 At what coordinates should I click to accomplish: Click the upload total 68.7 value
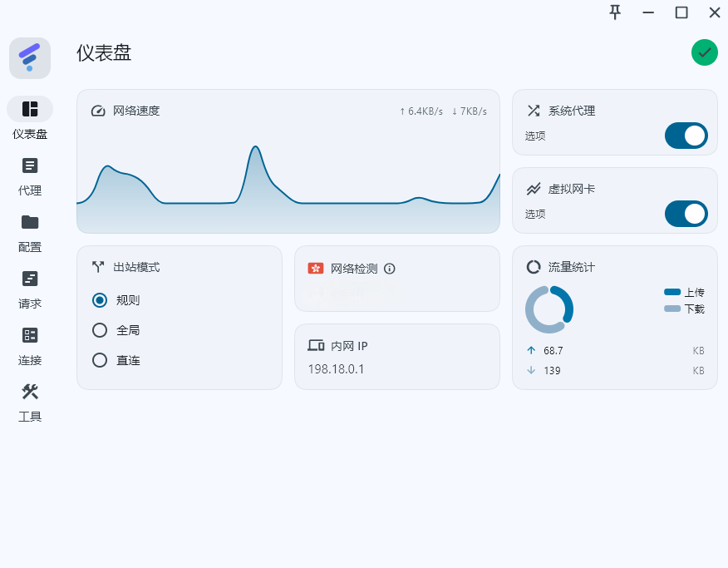553,351
